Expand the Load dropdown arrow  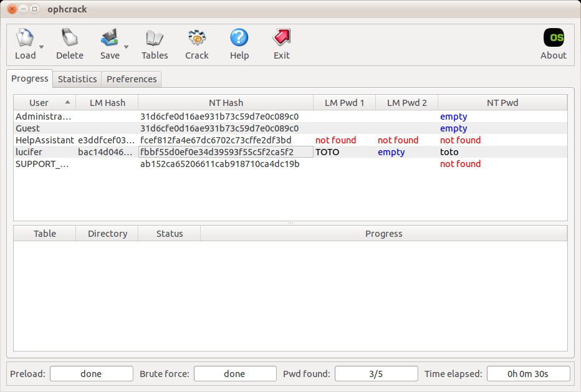41,47
